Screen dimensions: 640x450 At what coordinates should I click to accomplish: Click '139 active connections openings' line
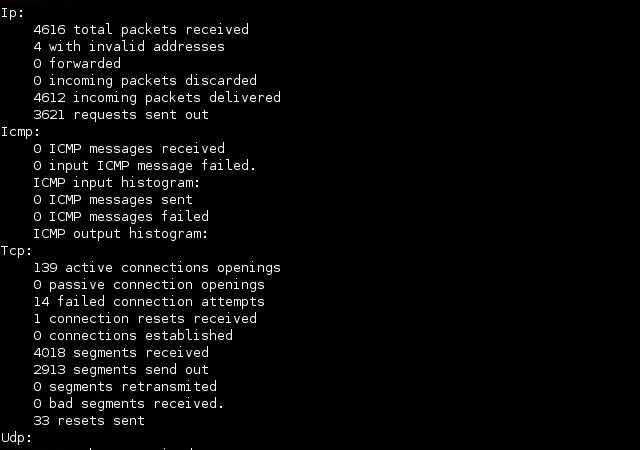(157, 268)
